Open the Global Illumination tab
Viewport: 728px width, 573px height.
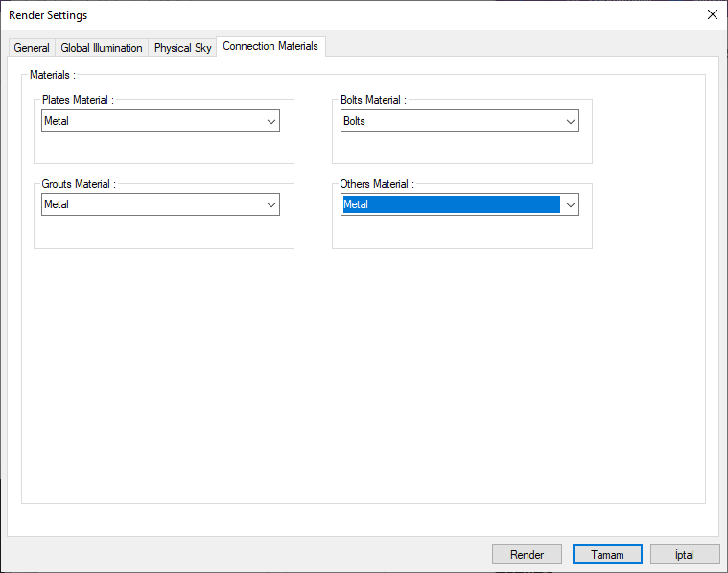point(102,48)
